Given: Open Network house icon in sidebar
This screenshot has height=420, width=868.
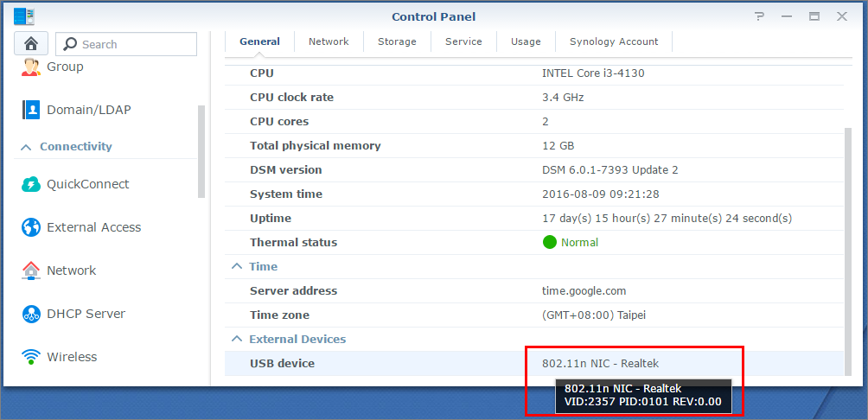Looking at the screenshot, I should tap(31, 270).
